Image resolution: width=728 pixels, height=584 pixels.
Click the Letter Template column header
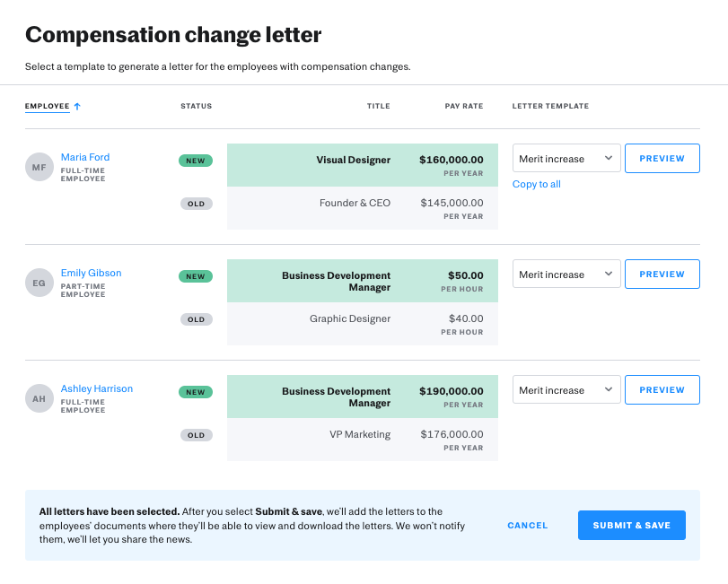click(x=550, y=107)
